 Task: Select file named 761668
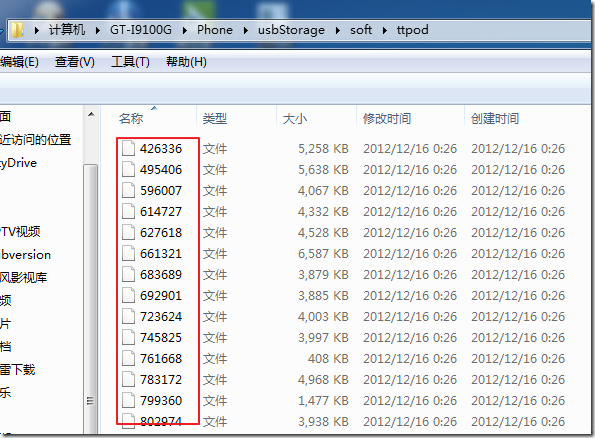click(161, 358)
